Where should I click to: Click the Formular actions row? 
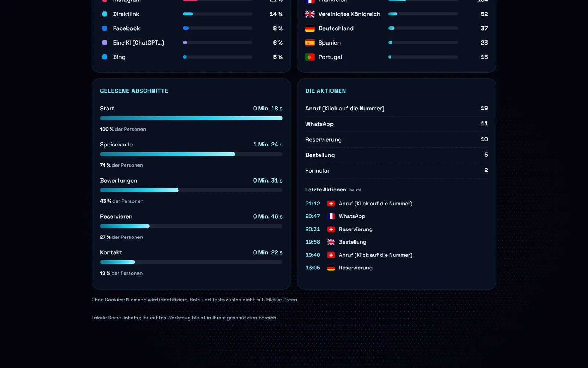[x=397, y=170]
